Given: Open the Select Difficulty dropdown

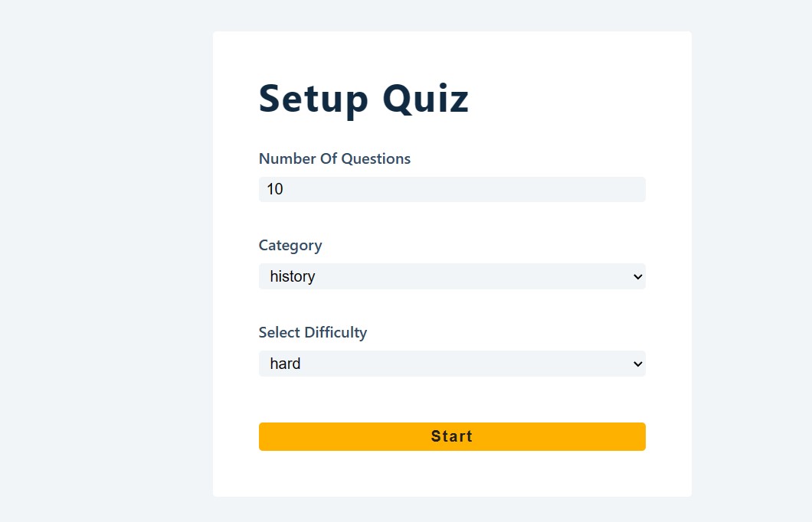Looking at the screenshot, I should 452,364.
